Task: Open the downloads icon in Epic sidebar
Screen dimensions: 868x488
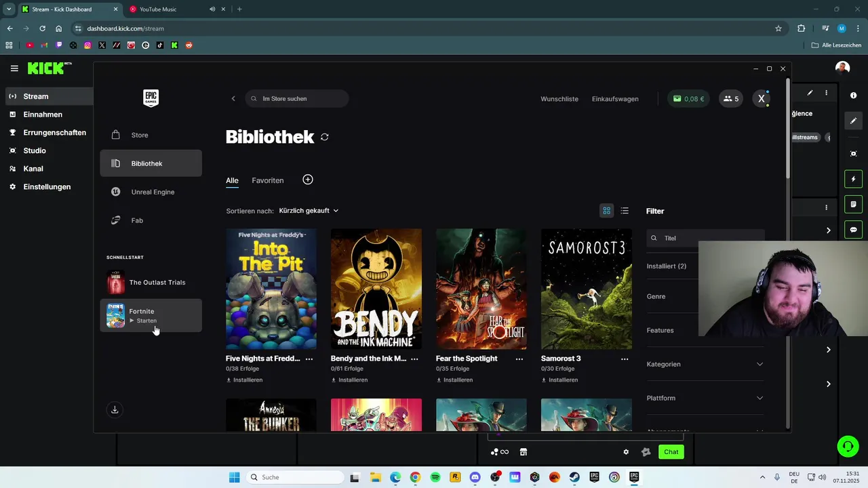Action: (115, 409)
